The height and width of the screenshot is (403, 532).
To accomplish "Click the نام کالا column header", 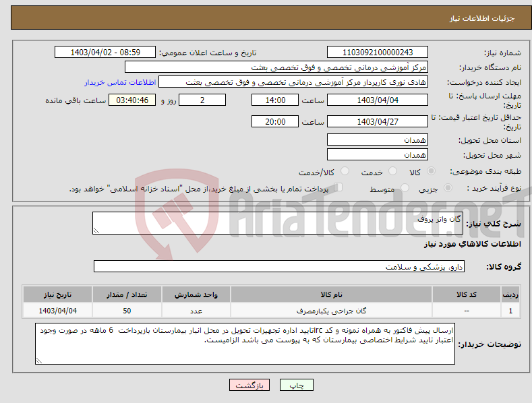I will pos(331,294).
